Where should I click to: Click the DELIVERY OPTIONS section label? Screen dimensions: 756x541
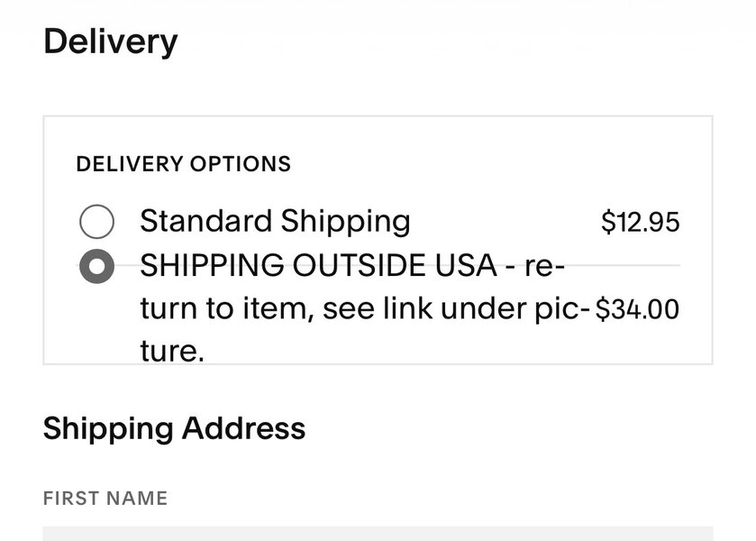tap(184, 164)
